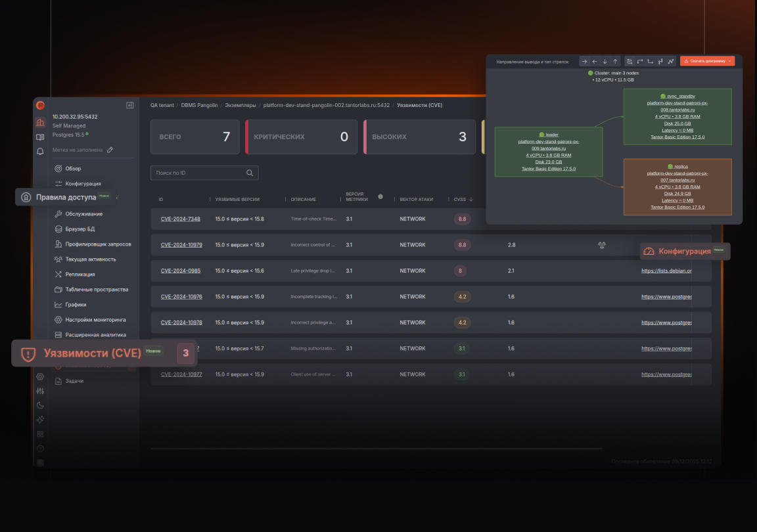Open the postgres link in the CVE-2024-10976 row
Image resolution: width=757 pixels, height=532 pixels.
666,297
